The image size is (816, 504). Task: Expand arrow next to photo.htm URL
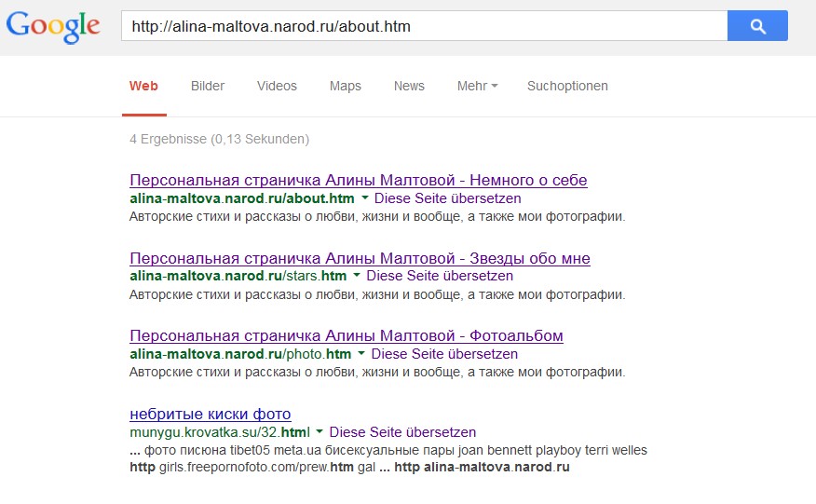pyautogui.click(x=361, y=353)
